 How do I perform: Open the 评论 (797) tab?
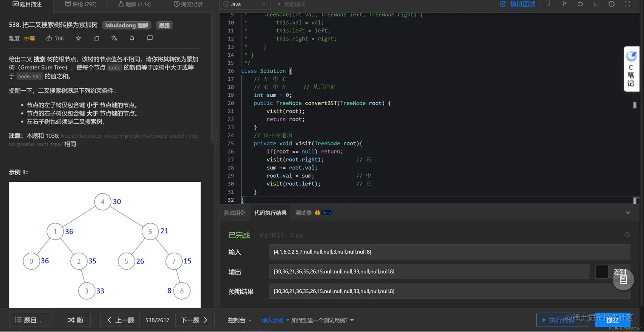coord(80,4)
